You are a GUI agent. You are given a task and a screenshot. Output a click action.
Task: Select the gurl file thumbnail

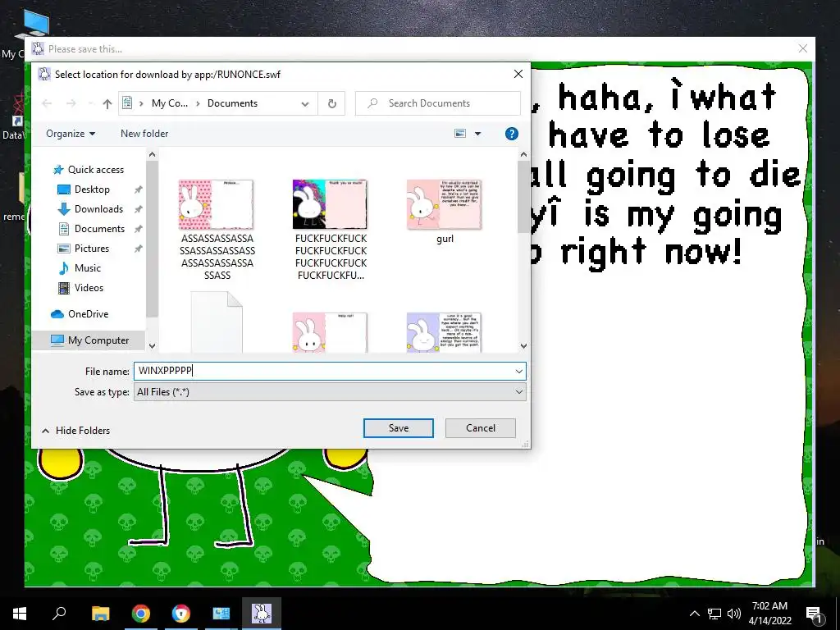coord(444,204)
